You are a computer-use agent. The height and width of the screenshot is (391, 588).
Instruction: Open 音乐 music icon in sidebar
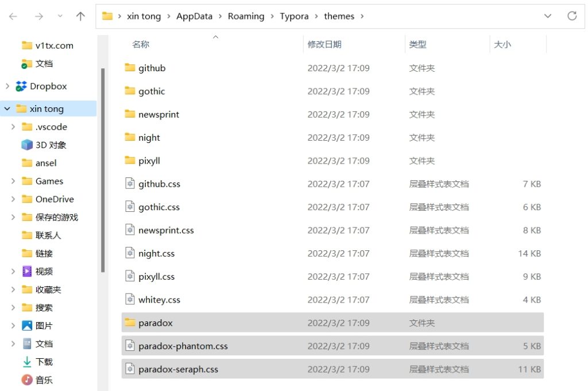27,380
